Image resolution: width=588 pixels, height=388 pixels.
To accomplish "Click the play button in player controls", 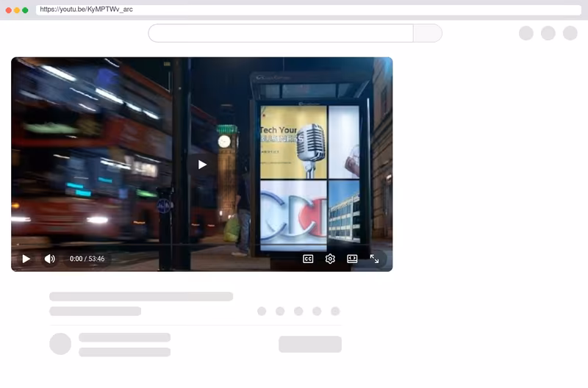I will pyautogui.click(x=26, y=259).
